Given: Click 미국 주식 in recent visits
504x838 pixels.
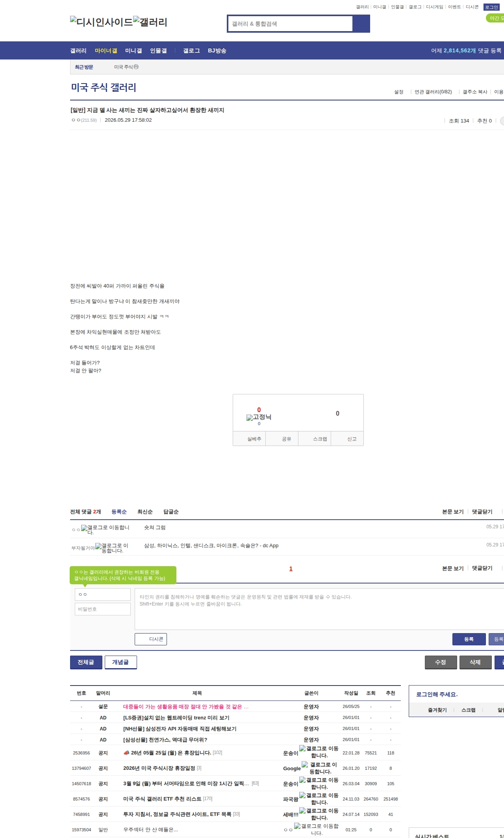Looking at the screenshot, I should click(x=124, y=67).
